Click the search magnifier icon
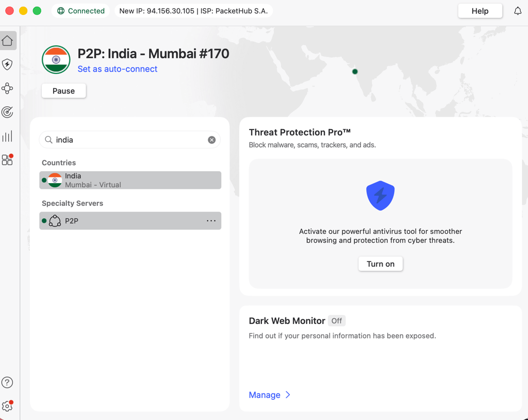 48,140
